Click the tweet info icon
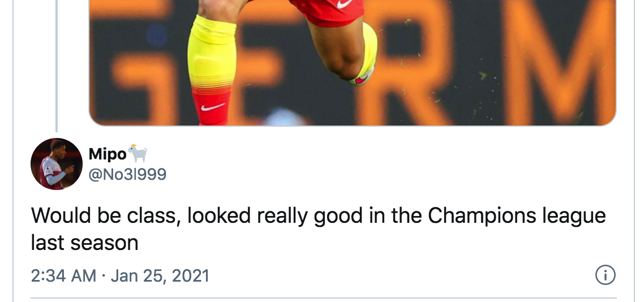Image resolution: width=644 pixels, height=302 pixels. (605, 275)
